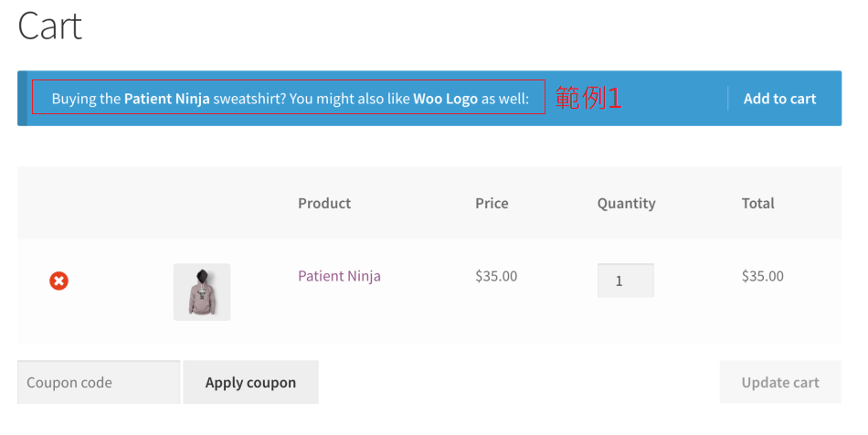Click bold Woo Logo in the notice
Image resolution: width=868 pixels, height=435 pixels.
[x=445, y=99]
